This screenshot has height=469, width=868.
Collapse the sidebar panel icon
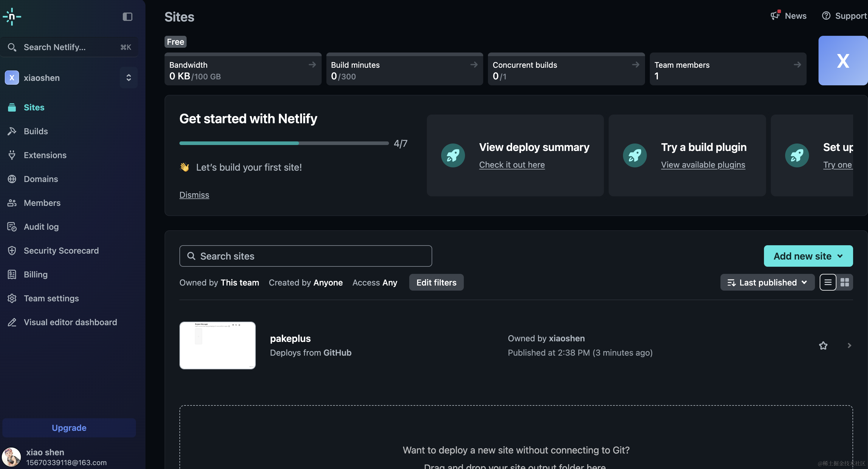point(127,16)
